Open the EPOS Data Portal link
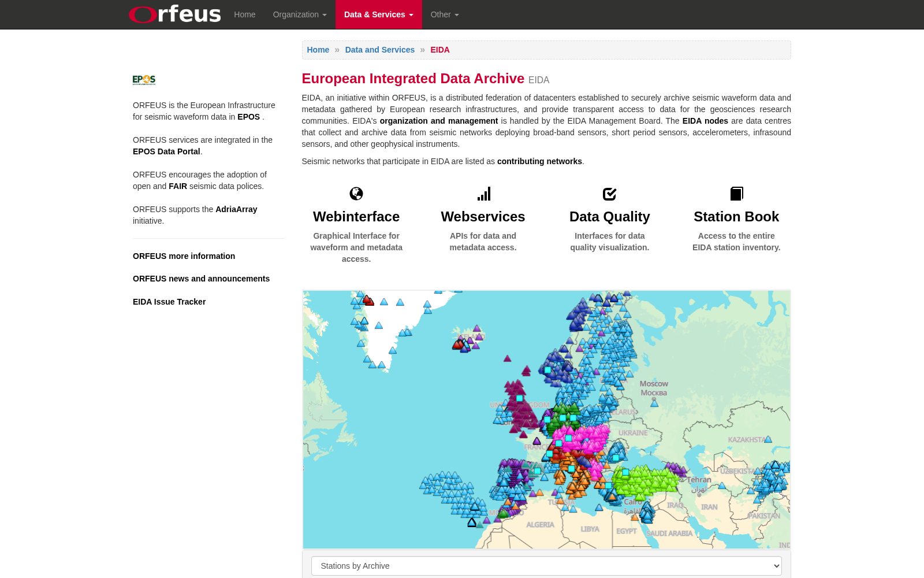 coord(166,151)
